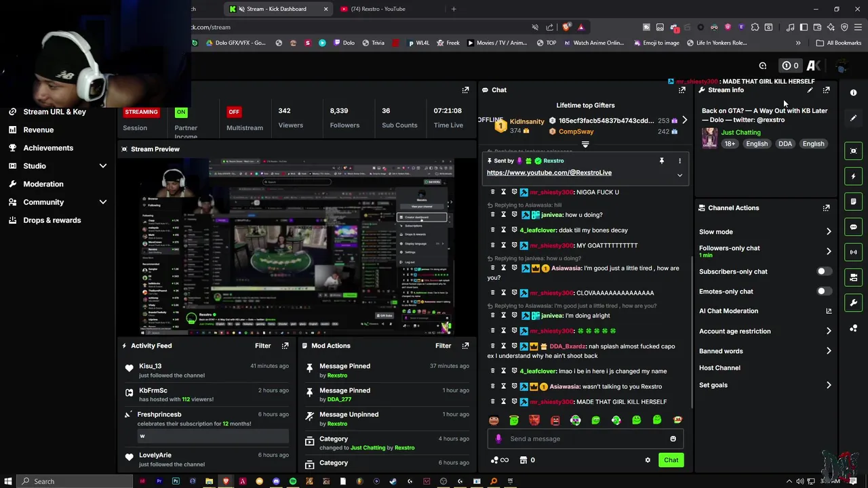868x488 pixels.
Task: Expand Slow mode options
Action: tap(829, 232)
